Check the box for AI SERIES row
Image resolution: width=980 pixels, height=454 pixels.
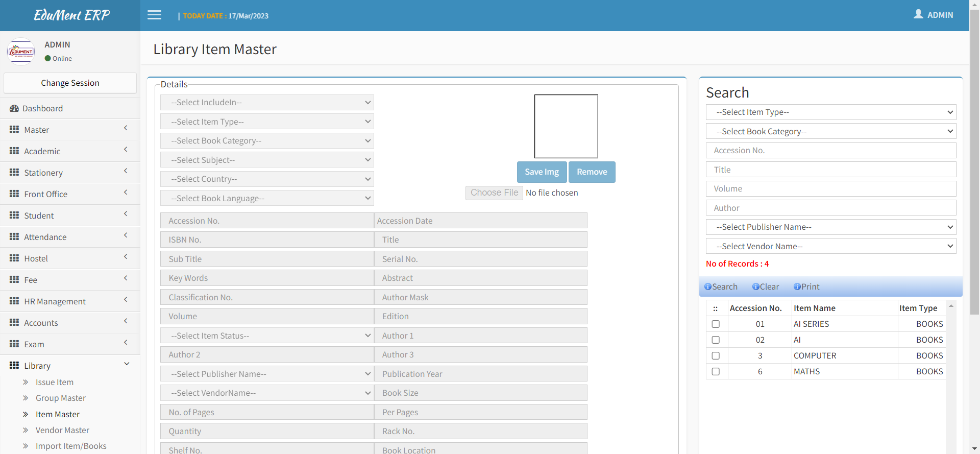pos(716,324)
